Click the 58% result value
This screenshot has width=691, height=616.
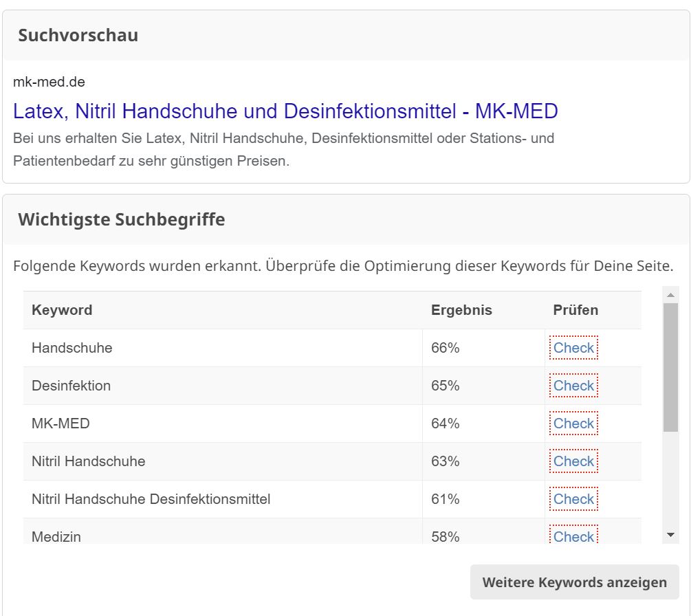click(x=445, y=537)
